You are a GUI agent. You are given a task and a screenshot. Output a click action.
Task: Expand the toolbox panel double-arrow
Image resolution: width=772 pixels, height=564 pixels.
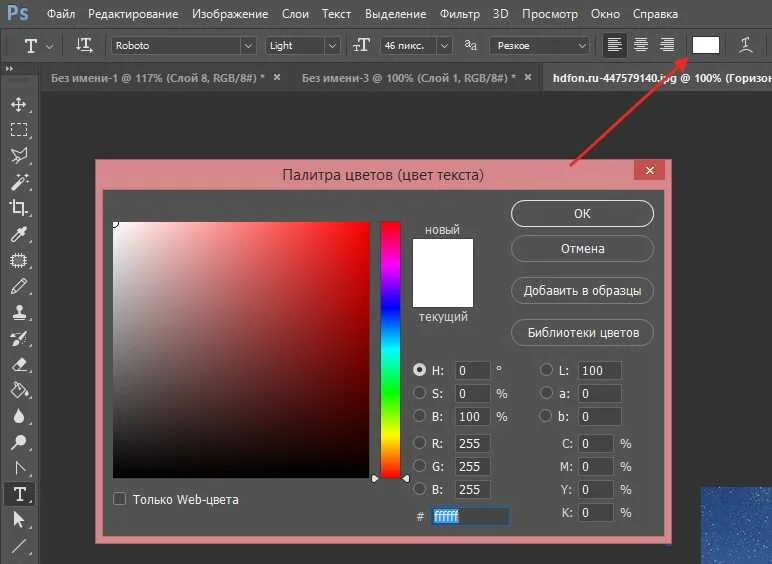pos(9,69)
